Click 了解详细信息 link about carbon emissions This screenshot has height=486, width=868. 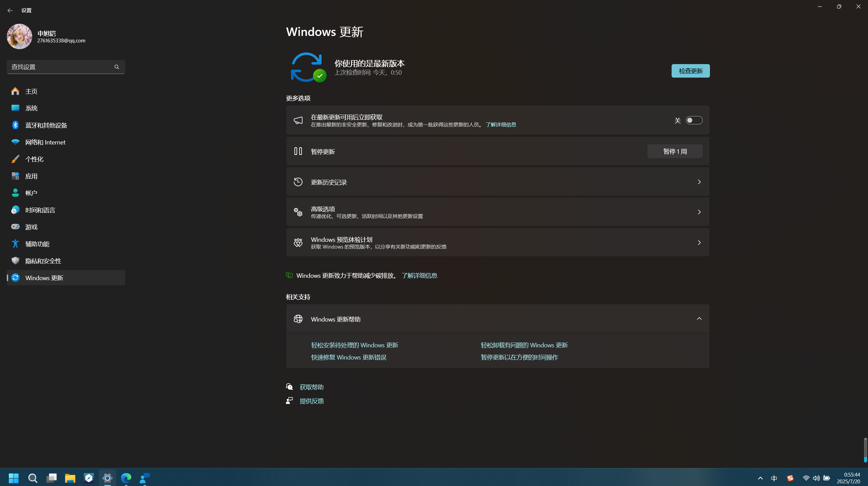coord(419,276)
